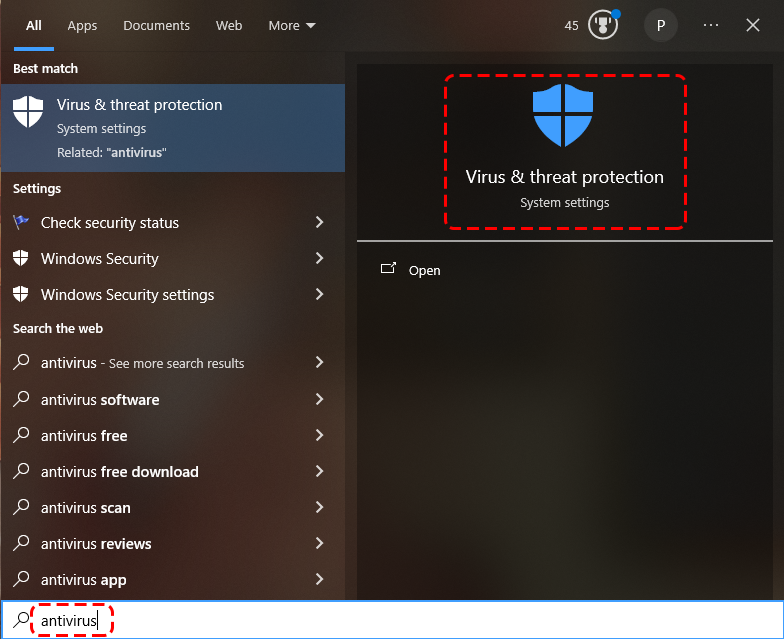Click Related: "antivirus" text
Image resolution: width=784 pixels, height=639 pixels.
(112, 152)
